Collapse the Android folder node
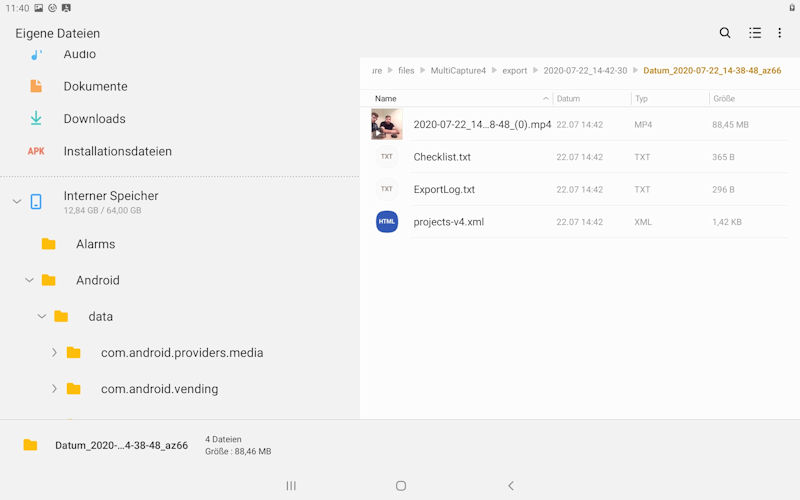800x500 pixels. 29,280
